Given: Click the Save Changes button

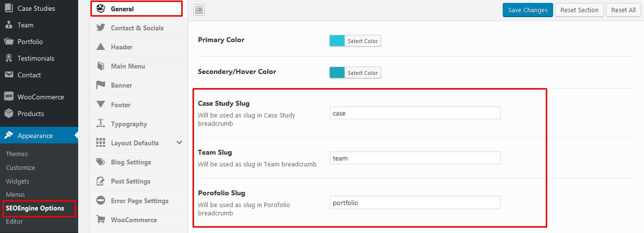Looking at the screenshot, I should (528, 10).
